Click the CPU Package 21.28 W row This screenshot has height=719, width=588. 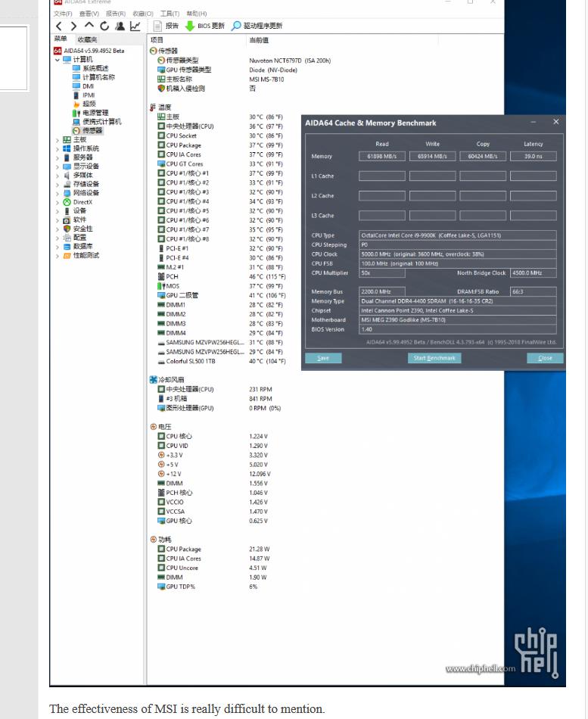(213, 549)
